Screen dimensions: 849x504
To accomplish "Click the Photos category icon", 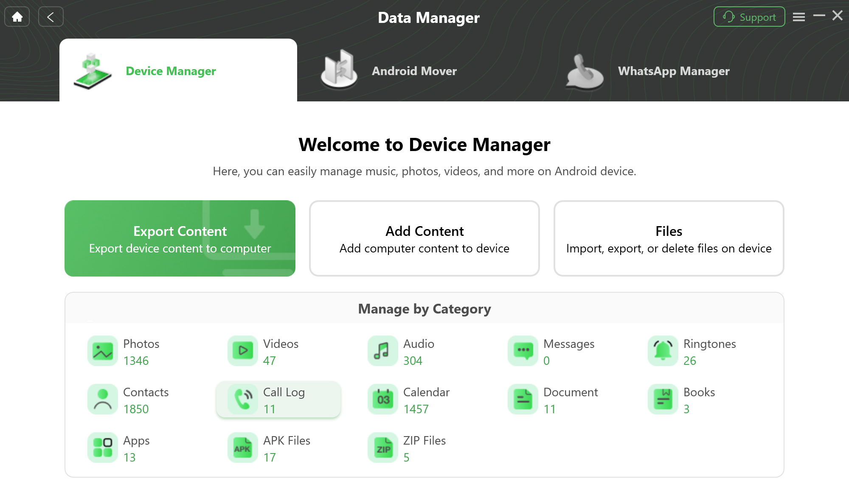I will pos(102,351).
